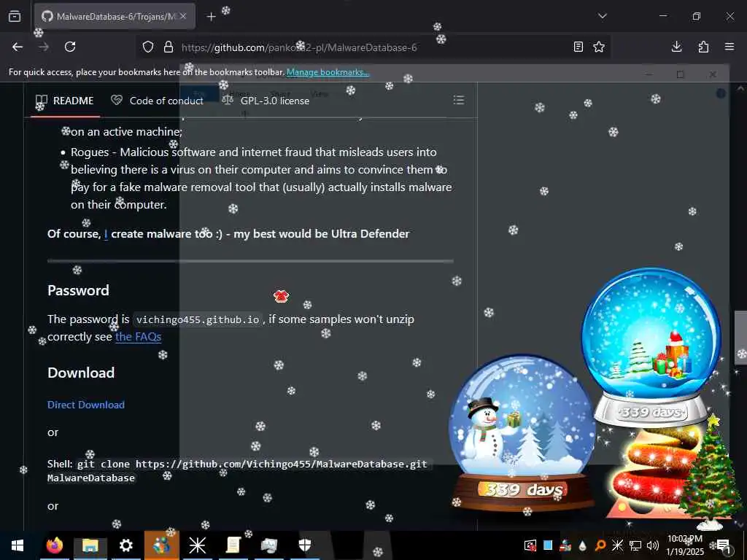Screen dimensions: 747x560
Task: Open Settings gear on the taskbar
Action: click(125, 545)
